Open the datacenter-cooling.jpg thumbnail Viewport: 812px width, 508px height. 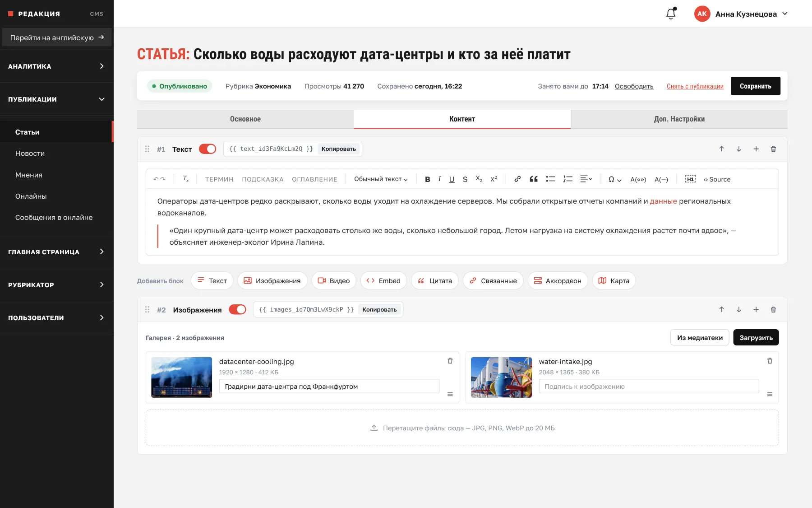point(181,377)
